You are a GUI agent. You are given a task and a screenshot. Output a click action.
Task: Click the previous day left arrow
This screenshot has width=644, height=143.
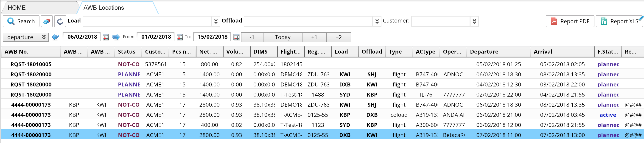pyautogui.click(x=56, y=37)
